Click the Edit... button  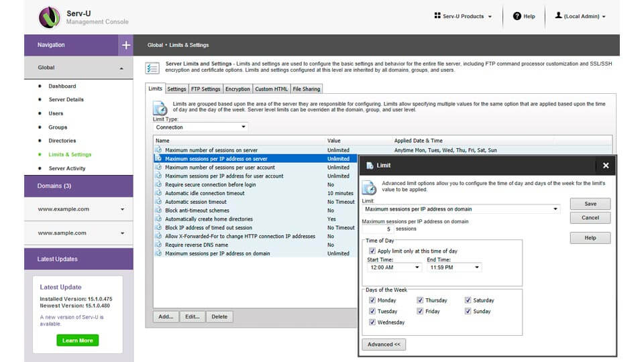(193, 316)
